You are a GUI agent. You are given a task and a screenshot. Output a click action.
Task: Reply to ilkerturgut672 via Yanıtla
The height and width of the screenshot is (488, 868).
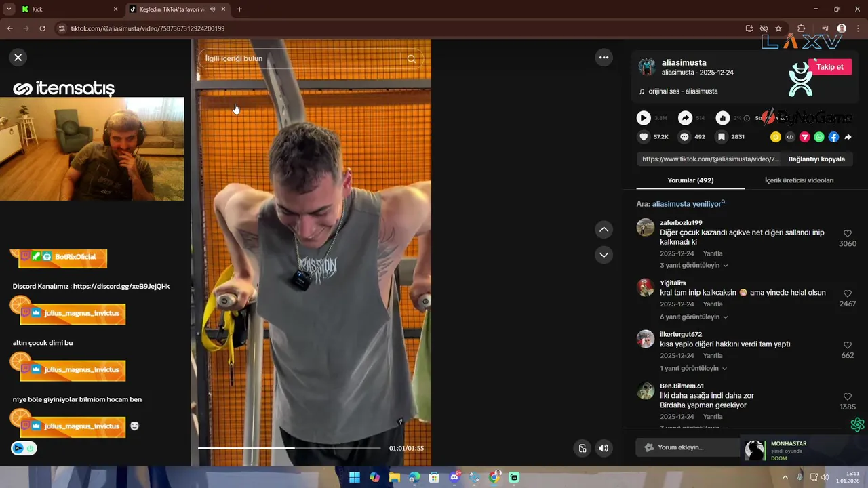point(713,356)
